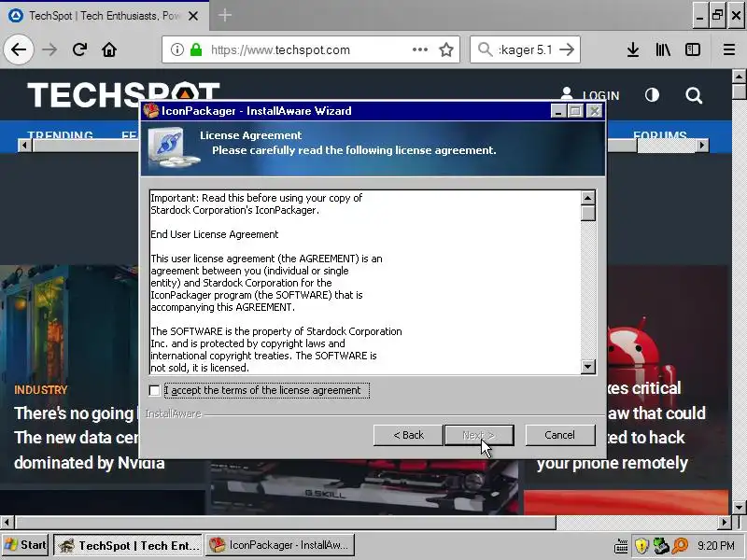The image size is (747, 560).
Task: Click the Back button in installer
Action: coord(408,435)
